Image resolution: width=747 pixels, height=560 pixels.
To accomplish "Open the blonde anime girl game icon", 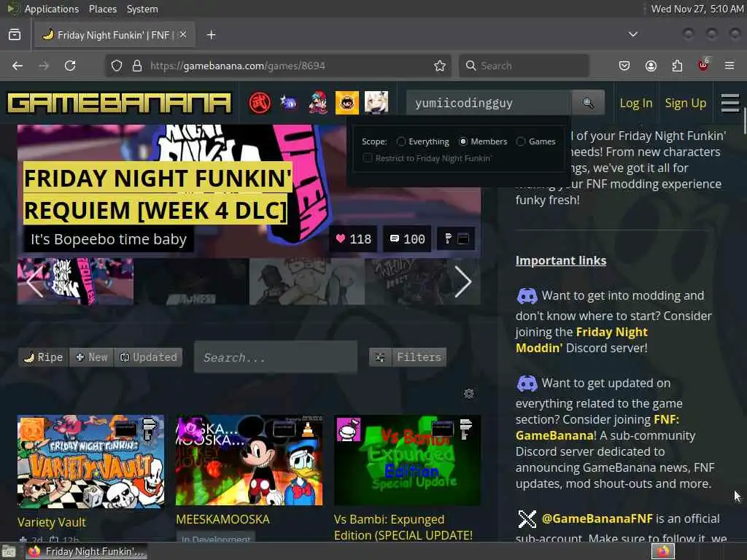I will (x=376, y=103).
